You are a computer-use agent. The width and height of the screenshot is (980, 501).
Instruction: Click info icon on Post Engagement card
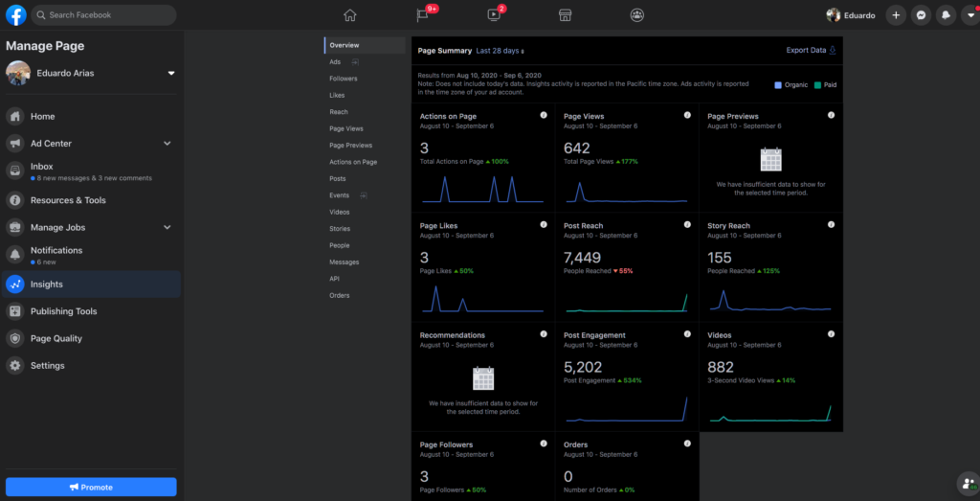(687, 334)
